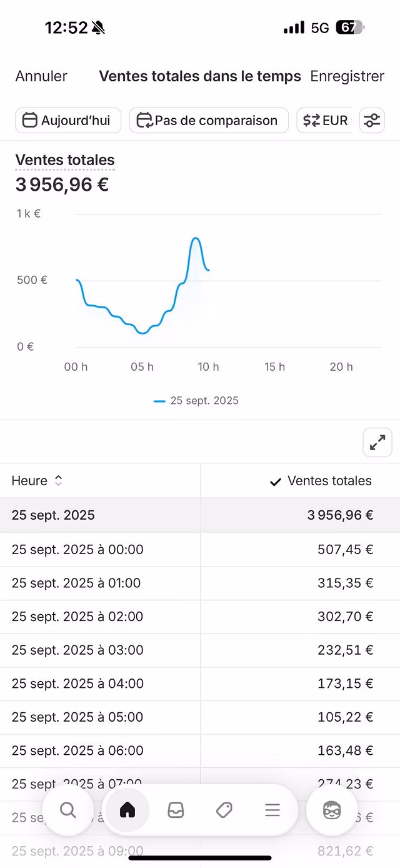Tap the calendar icon inside the Aujourd'hui chip
This screenshot has height=868, width=400.
click(x=29, y=120)
